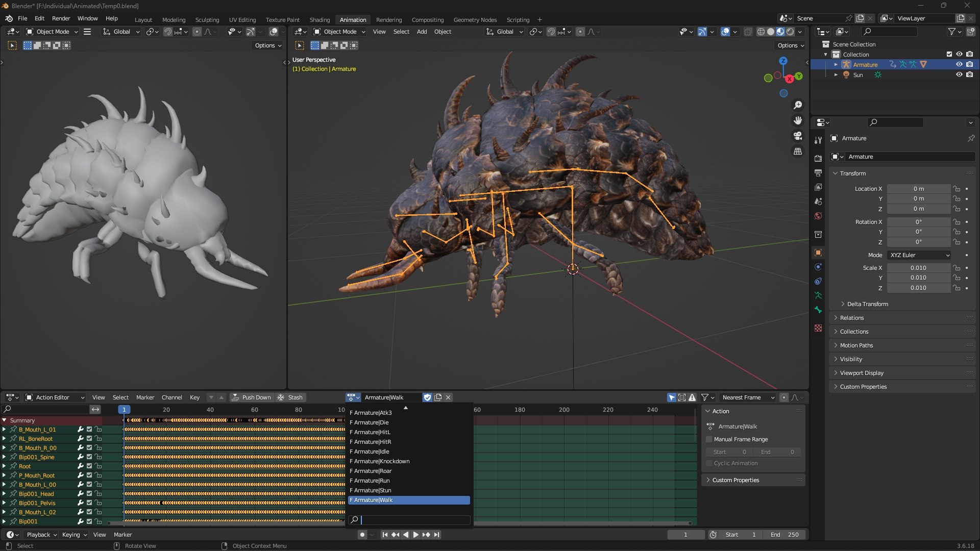Click the Push Down button

[251, 397]
